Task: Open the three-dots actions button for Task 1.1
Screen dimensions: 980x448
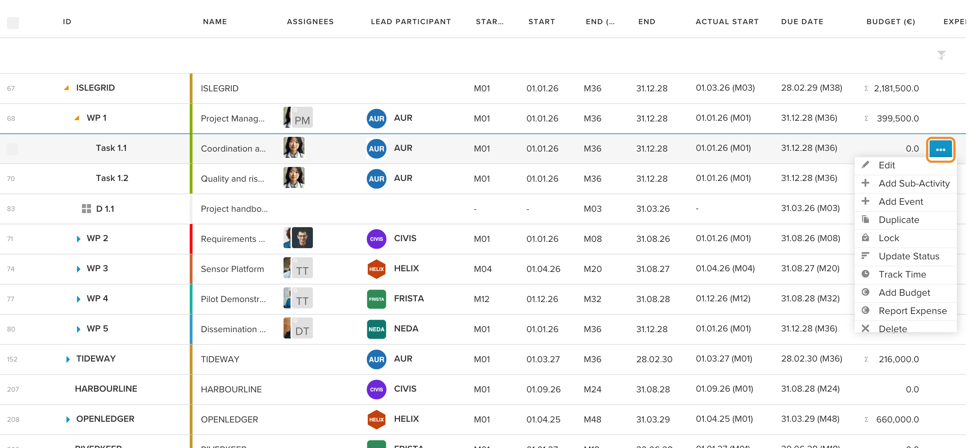Action: click(940, 149)
